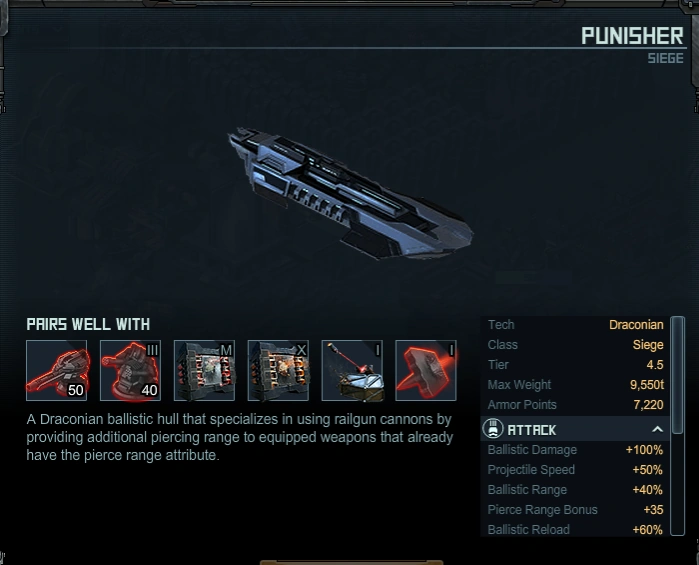Click the Ballistic Damage +100% row
Image resolution: width=699 pixels, height=565 pixels.
[x=575, y=450]
